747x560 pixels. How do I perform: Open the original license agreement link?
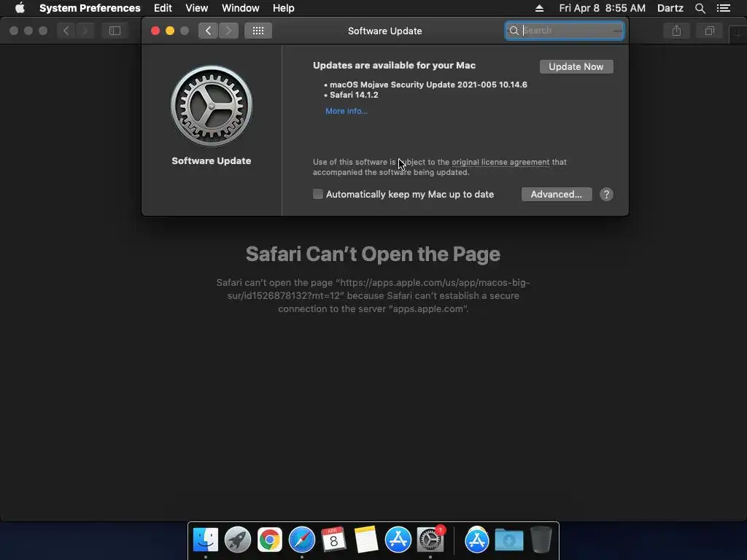[x=500, y=162]
